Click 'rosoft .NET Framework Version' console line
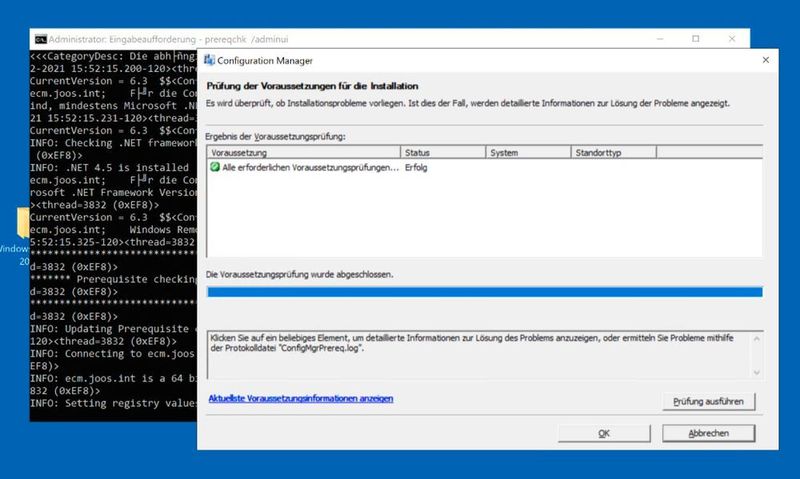Viewport: 800px width, 479px height. (113, 192)
